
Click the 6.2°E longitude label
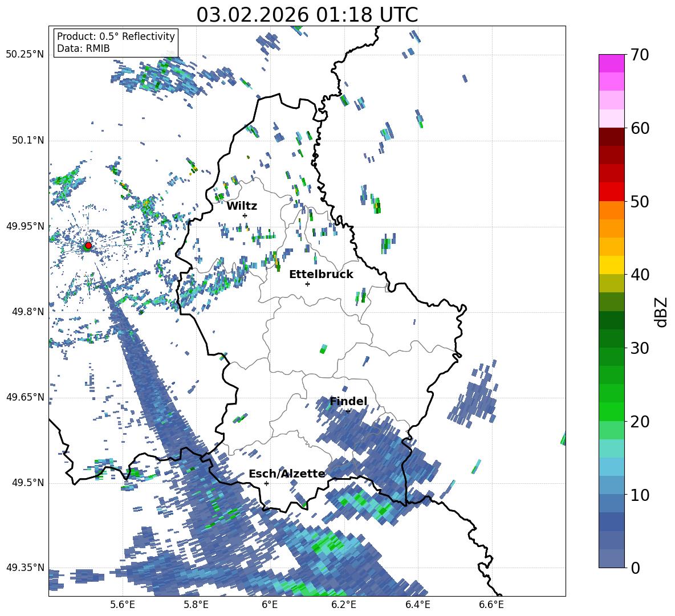[x=344, y=605]
